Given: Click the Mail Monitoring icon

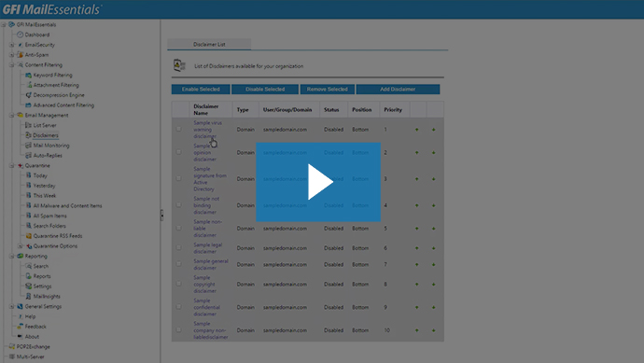Looking at the screenshot, I should (28, 146).
